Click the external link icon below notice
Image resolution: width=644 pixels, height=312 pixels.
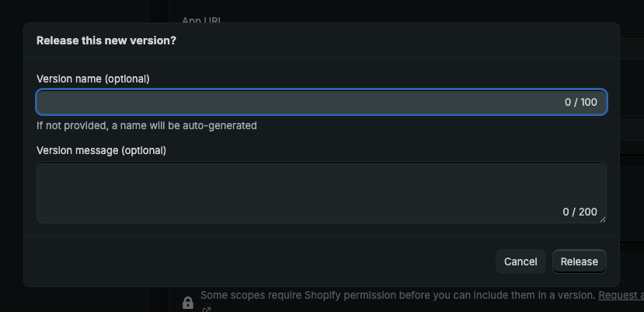click(207, 310)
